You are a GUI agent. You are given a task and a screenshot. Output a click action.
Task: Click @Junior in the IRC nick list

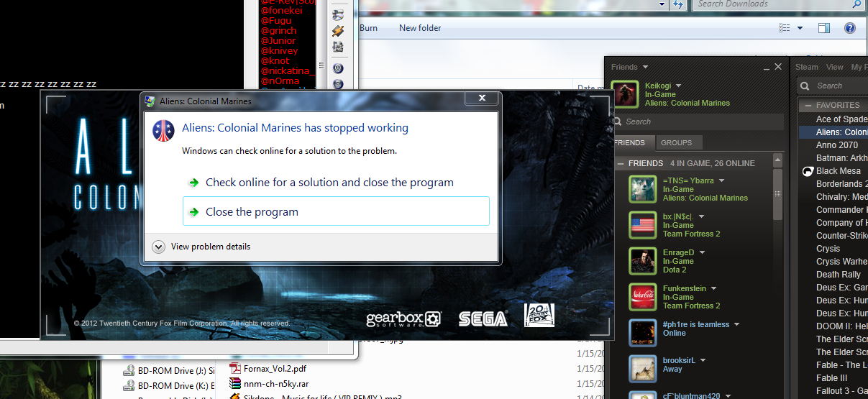278,41
